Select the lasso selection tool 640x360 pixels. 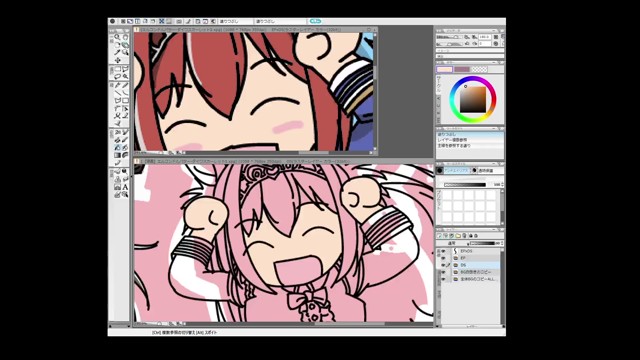tap(118, 76)
